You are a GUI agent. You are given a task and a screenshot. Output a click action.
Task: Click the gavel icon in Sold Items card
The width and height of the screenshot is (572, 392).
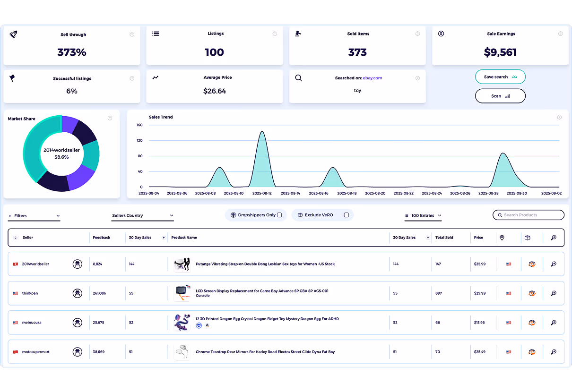[x=298, y=34]
